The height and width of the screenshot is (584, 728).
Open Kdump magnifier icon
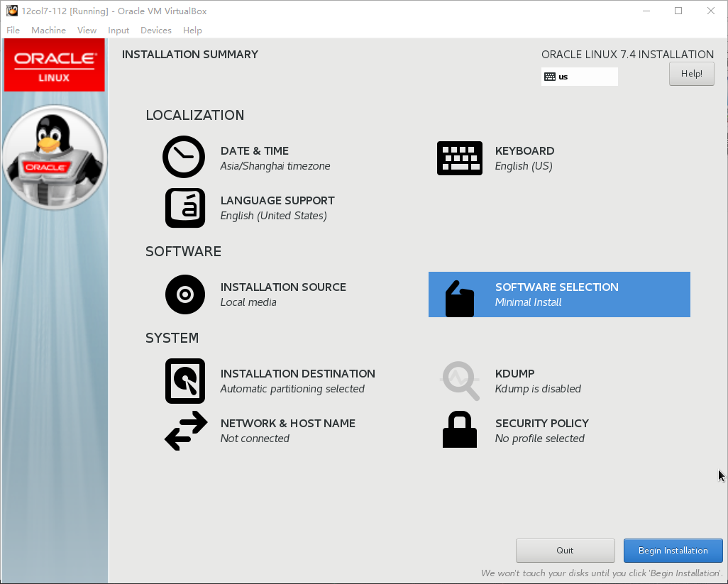coord(460,380)
